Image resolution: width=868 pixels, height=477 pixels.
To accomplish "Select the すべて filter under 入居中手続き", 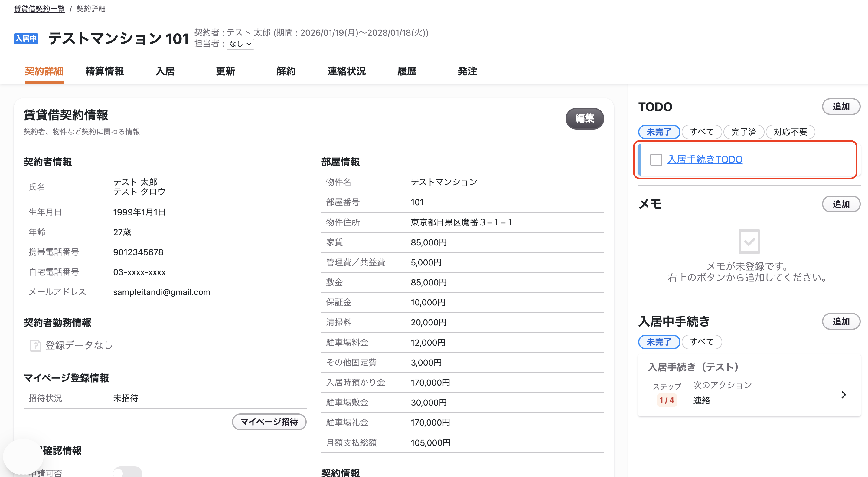I will pos(702,342).
